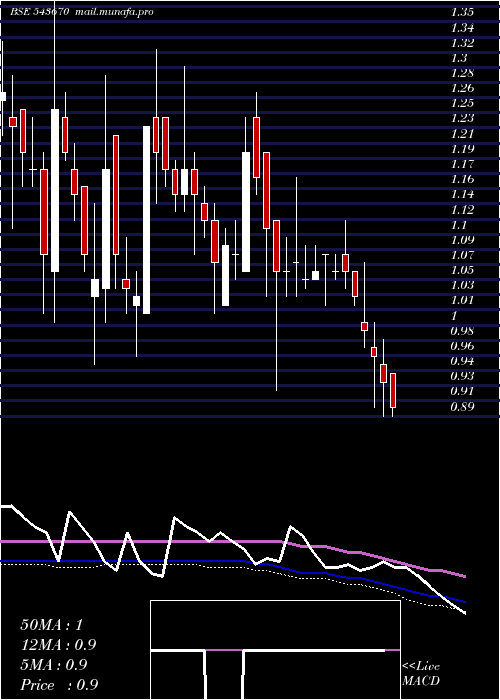Click the 1.09 price axis label

(x=462, y=240)
